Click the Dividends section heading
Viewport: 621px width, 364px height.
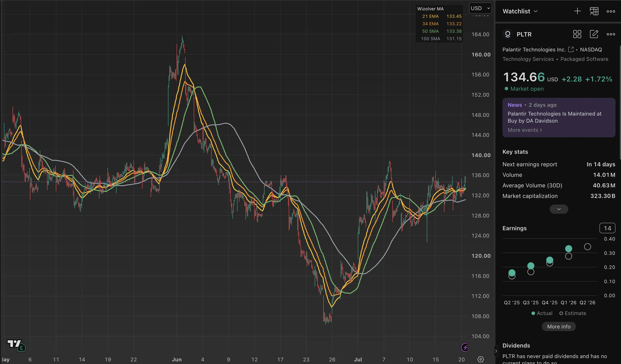click(516, 346)
